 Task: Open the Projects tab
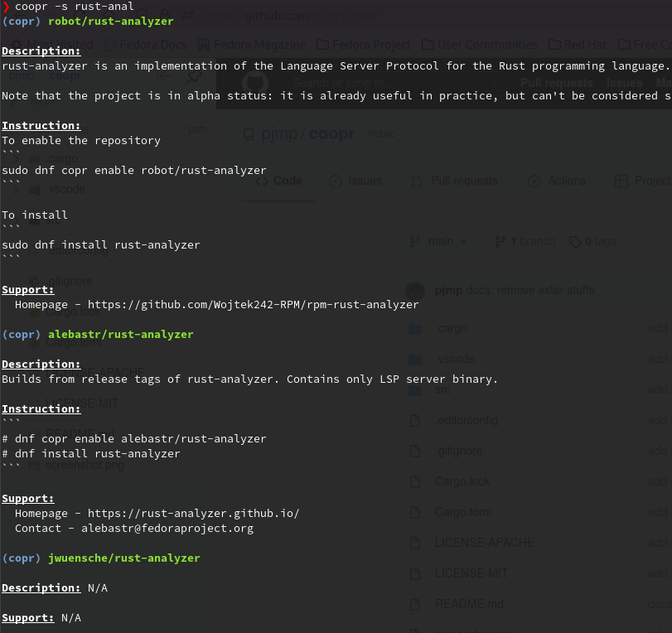coord(643,181)
